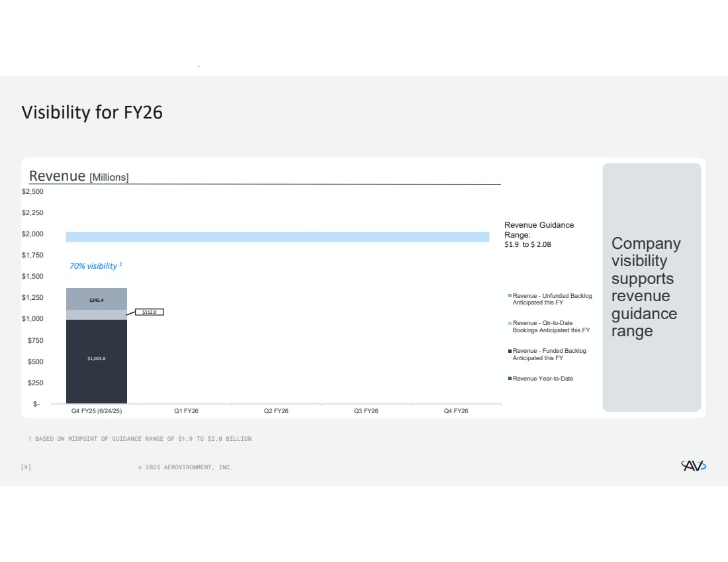Select the $245.4 unfunded backlog bar segment
This screenshot has height=562, width=728.
[97, 299]
